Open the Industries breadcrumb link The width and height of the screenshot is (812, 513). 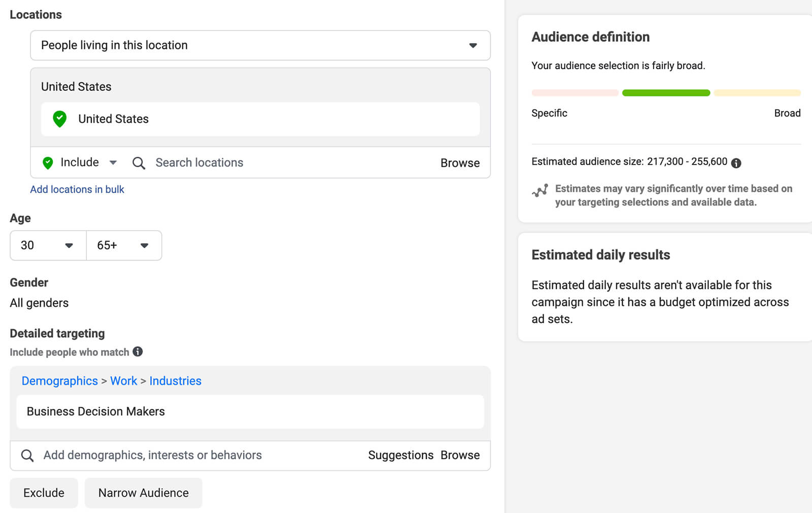(175, 381)
